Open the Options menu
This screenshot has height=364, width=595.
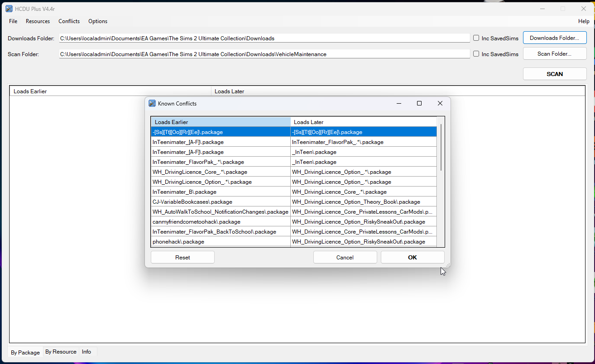(x=97, y=21)
